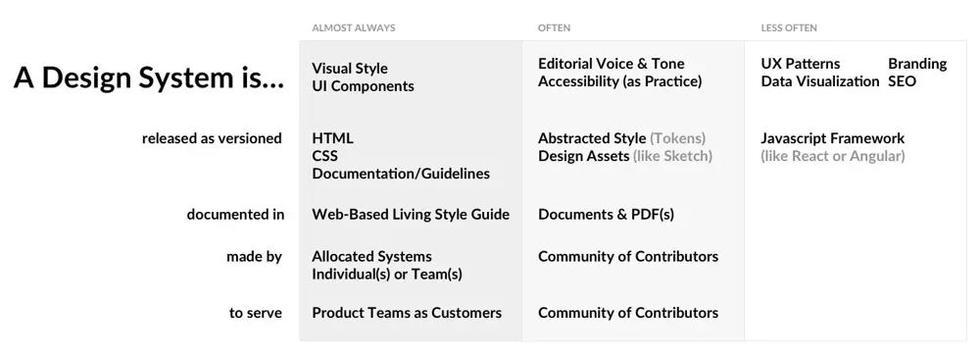Image resolution: width=980 pixels, height=357 pixels.
Task: Click Documentation/Guidelines text
Action: click(x=401, y=174)
